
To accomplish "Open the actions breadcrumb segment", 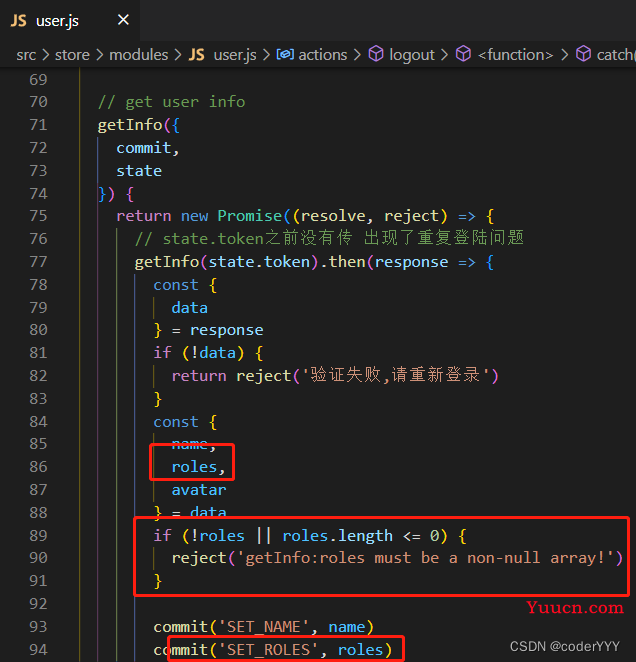I will pos(323,55).
